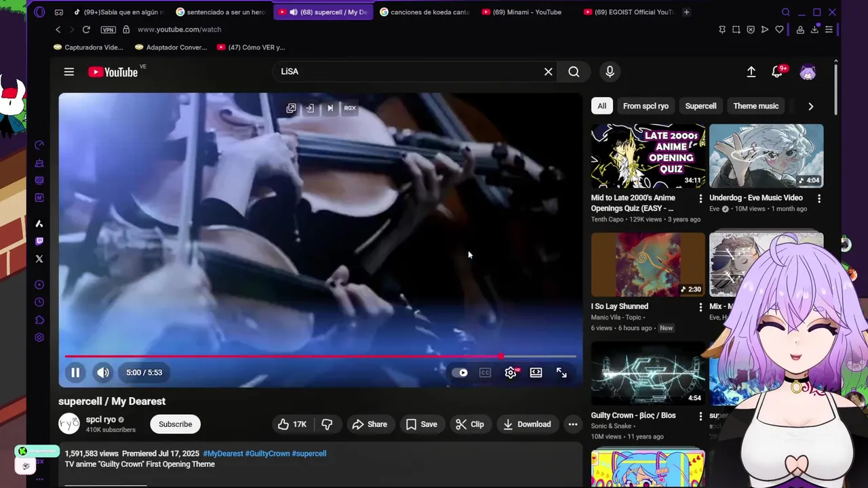Image resolution: width=868 pixels, height=488 pixels.
Task: Switch player to theater mode
Action: pos(536,372)
